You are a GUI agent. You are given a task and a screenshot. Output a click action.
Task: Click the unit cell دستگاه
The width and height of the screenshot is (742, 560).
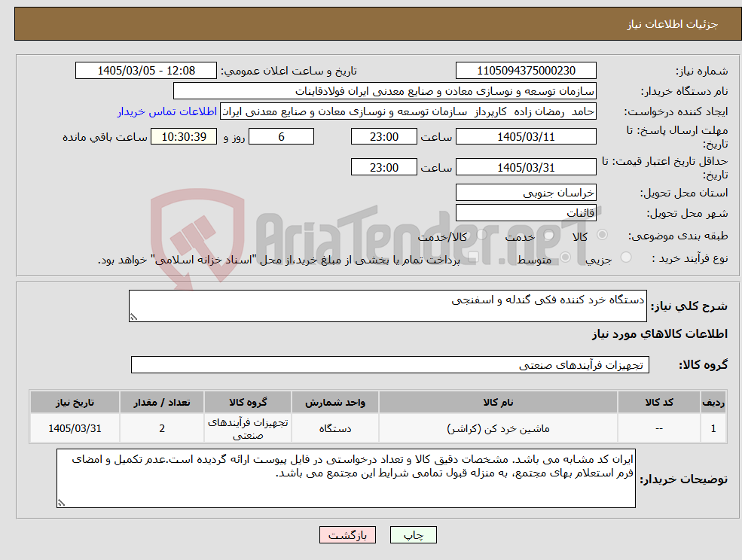(335, 428)
